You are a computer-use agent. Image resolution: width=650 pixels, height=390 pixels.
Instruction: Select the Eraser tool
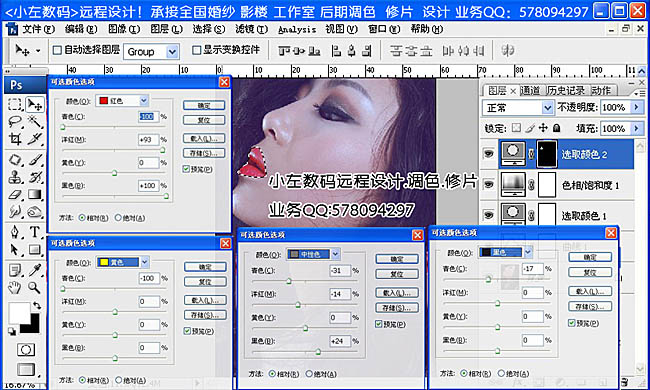tap(15, 194)
